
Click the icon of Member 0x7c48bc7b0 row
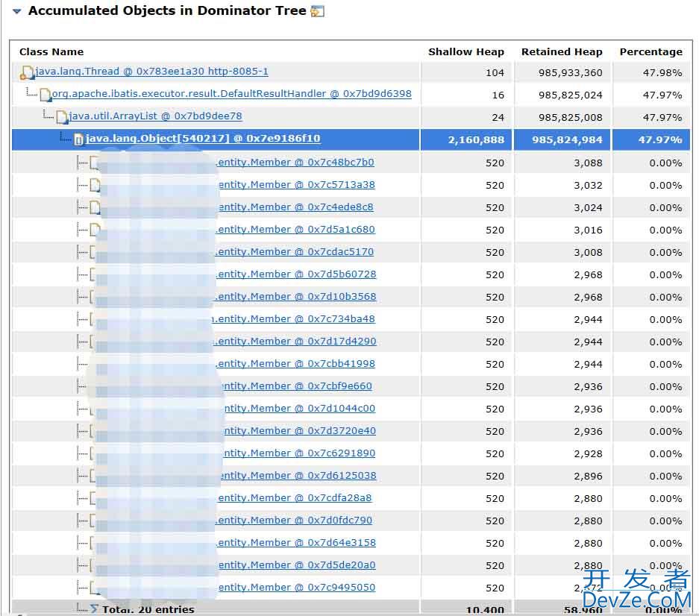(x=94, y=163)
